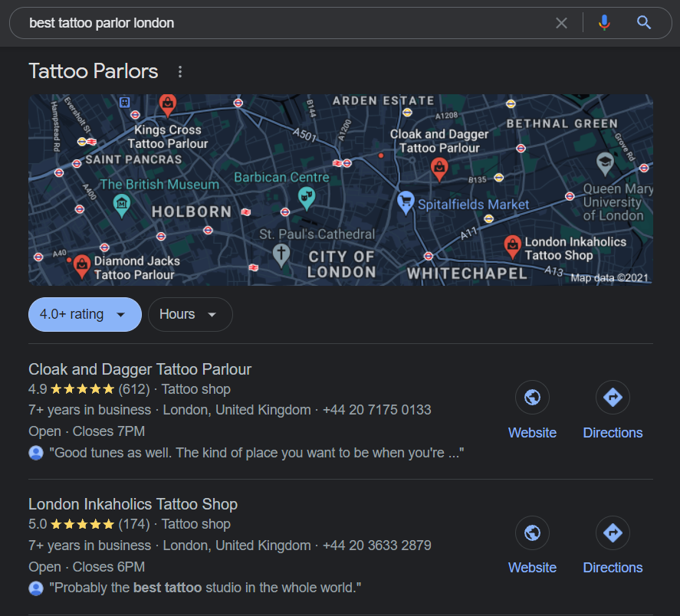
Task: Click St. Paul's Cathedral cross marker
Action: tap(281, 256)
